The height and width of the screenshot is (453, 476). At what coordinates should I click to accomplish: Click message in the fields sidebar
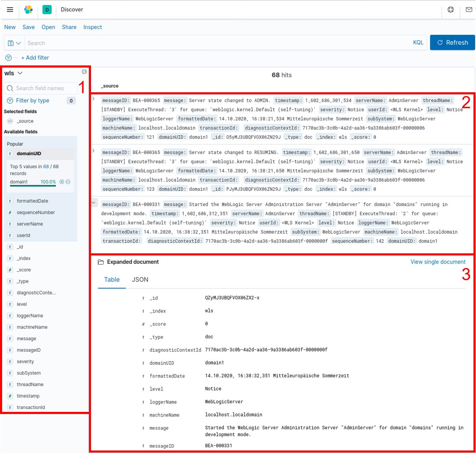point(26,339)
